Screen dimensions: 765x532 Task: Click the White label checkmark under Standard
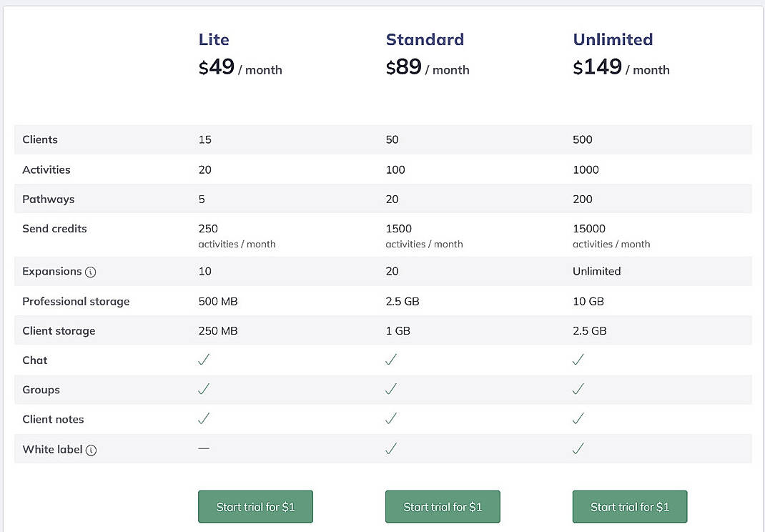point(390,449)
